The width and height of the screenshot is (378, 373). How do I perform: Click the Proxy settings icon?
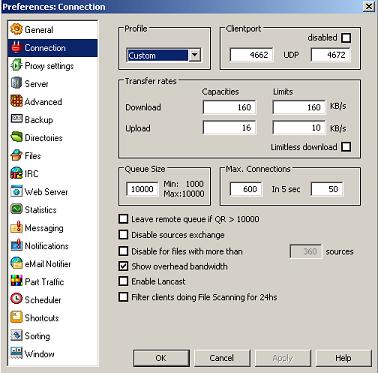[16, 65]
